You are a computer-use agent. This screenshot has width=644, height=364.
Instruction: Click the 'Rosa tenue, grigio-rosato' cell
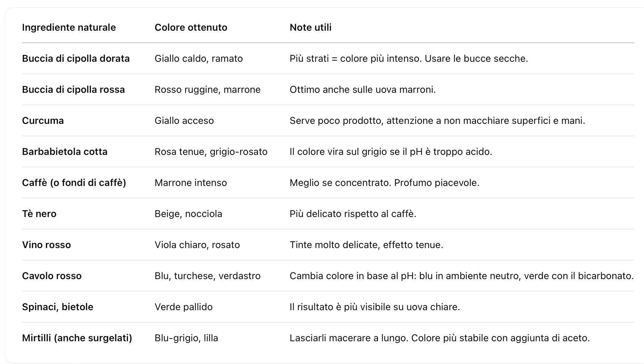(x=211, y=152)
